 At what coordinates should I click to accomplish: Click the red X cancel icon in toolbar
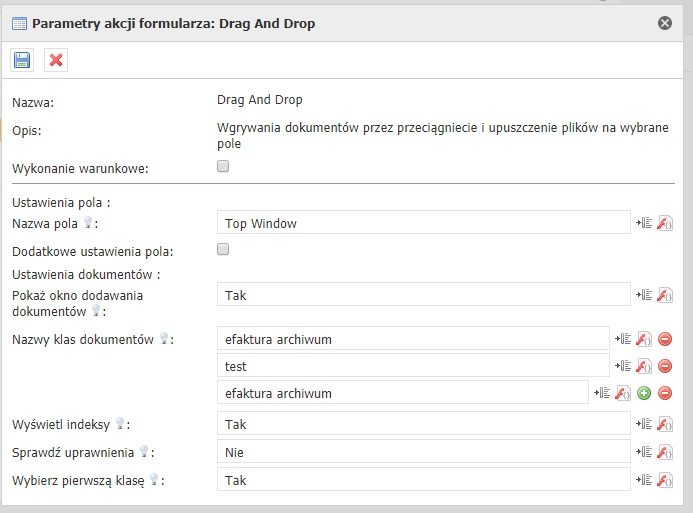(x=56, y=60)
